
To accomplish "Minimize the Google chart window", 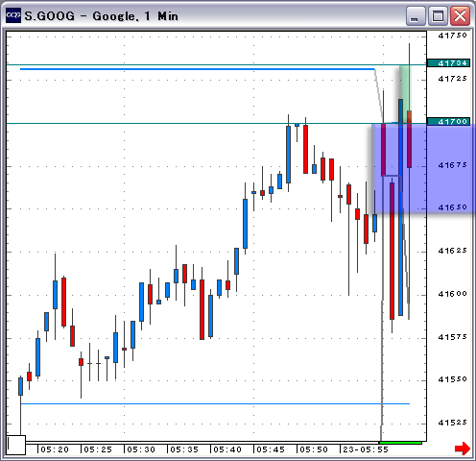I will coord(416,16).
